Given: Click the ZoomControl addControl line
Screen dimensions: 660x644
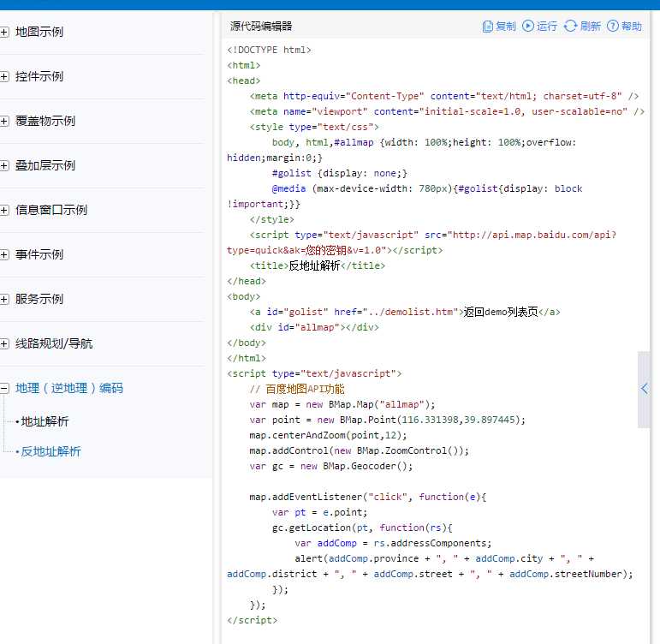Looking at the screenshot, I should [x=359, y=450].
